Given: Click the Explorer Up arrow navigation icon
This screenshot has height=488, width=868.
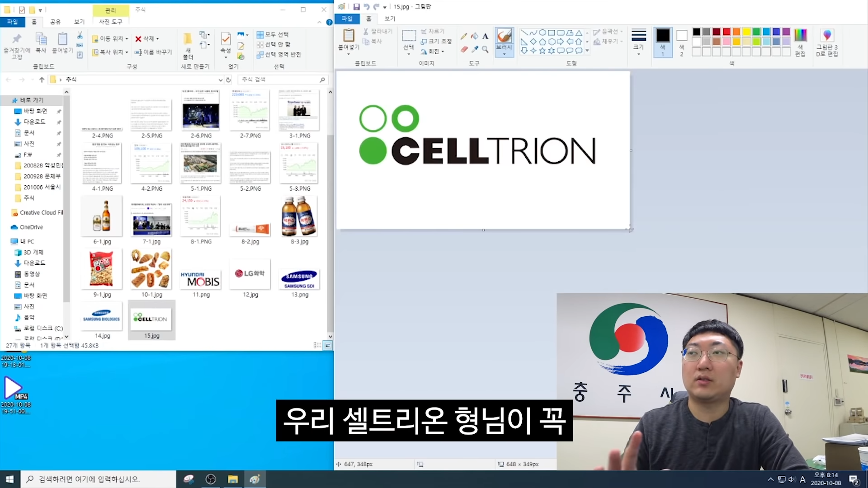Looking at the screenshot, I should [42, 80].
